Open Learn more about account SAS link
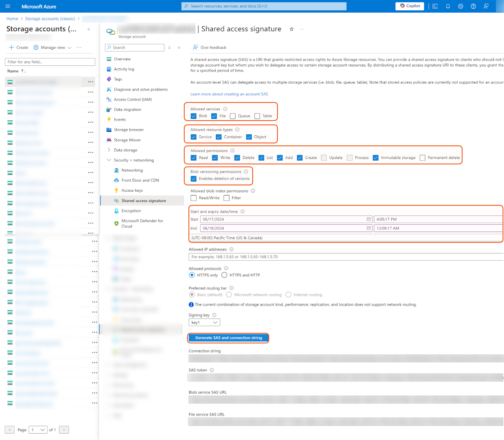Image resolution: width=504 pixels, height=440 pixels. [229, 94]
